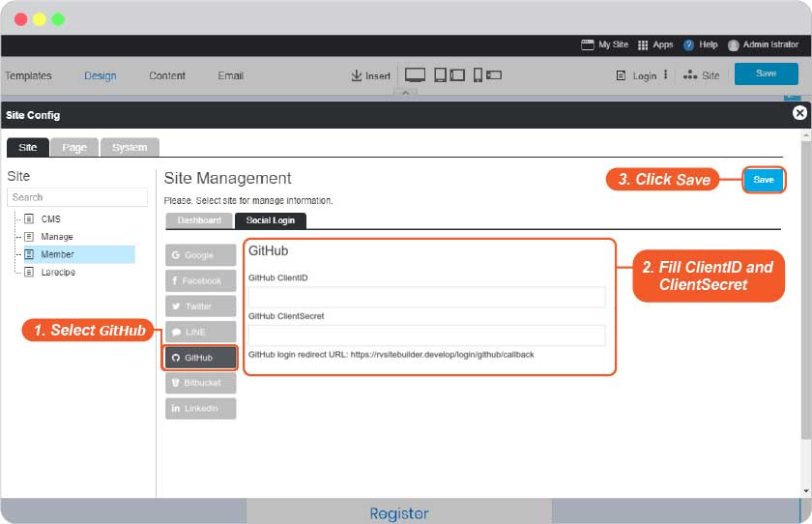Open the Email menu

230,75
